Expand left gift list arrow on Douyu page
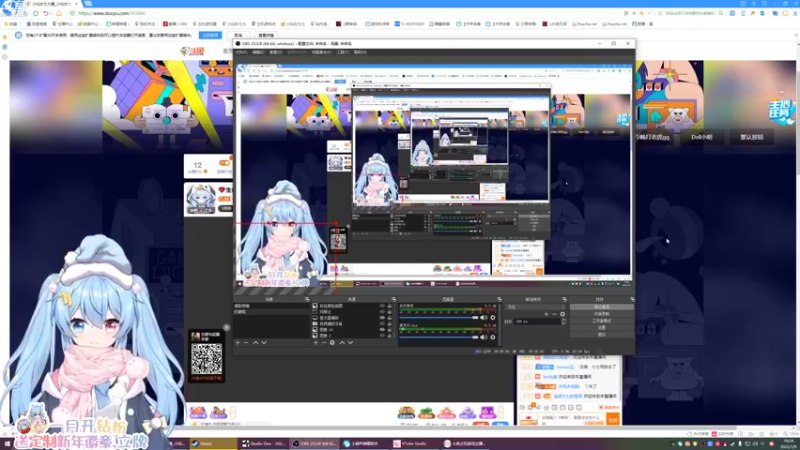 233,412
